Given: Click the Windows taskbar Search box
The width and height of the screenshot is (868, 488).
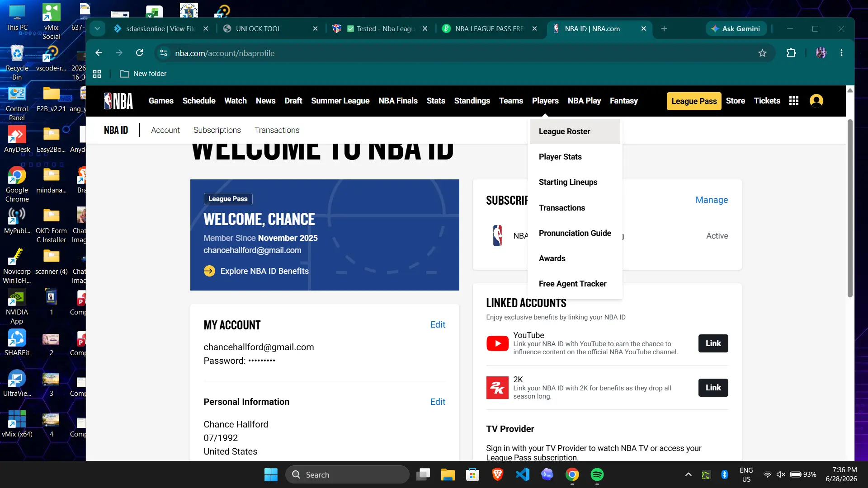Looking at the screenshot, I should click(x=347, y=474).
